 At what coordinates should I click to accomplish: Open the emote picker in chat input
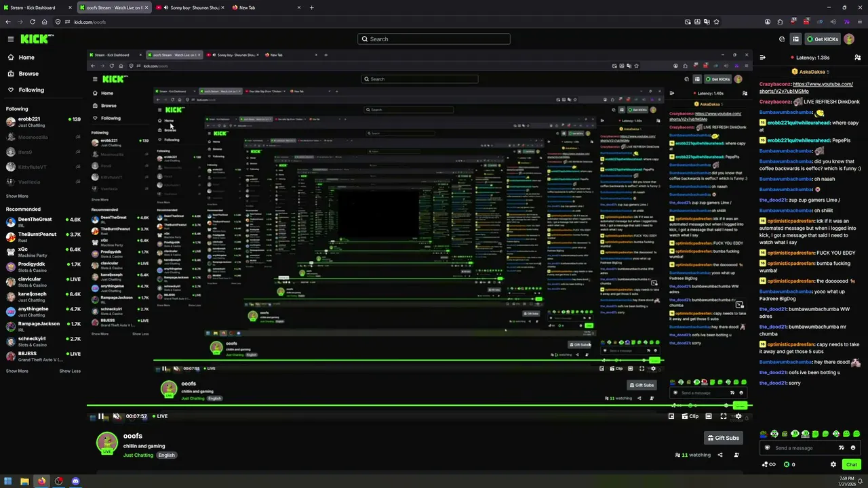[x=853, y=448]
